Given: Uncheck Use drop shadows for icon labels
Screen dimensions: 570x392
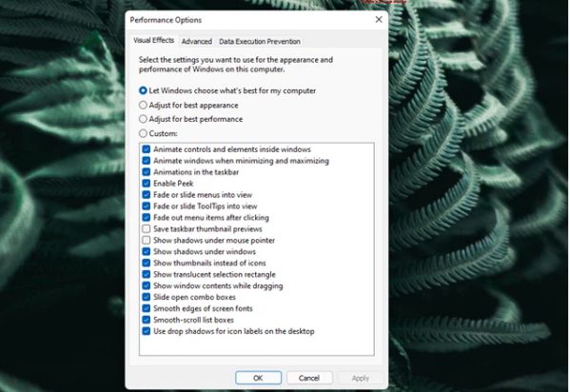Looking at the screenshot, I should pyautogui.click(x=147, y=331).
